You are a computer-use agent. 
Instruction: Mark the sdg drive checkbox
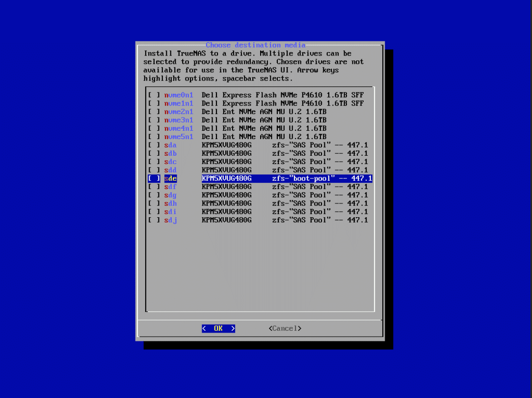point(154,195)
